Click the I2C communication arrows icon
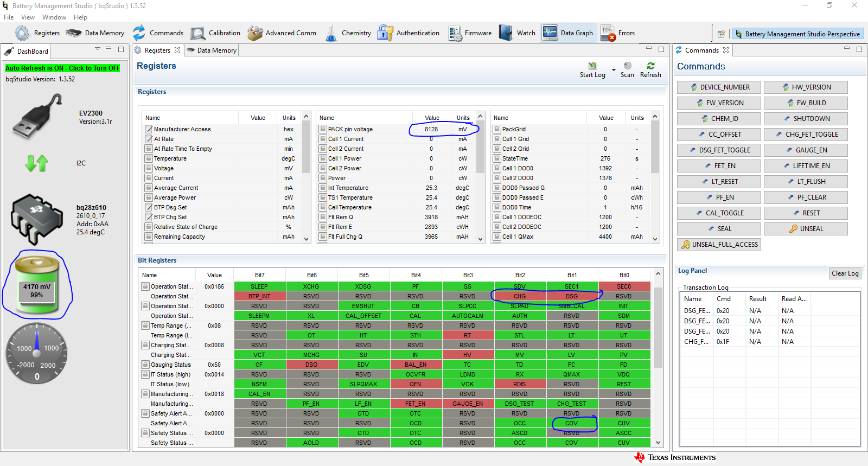This screenshot has height=466, width=868. (37, 163)
